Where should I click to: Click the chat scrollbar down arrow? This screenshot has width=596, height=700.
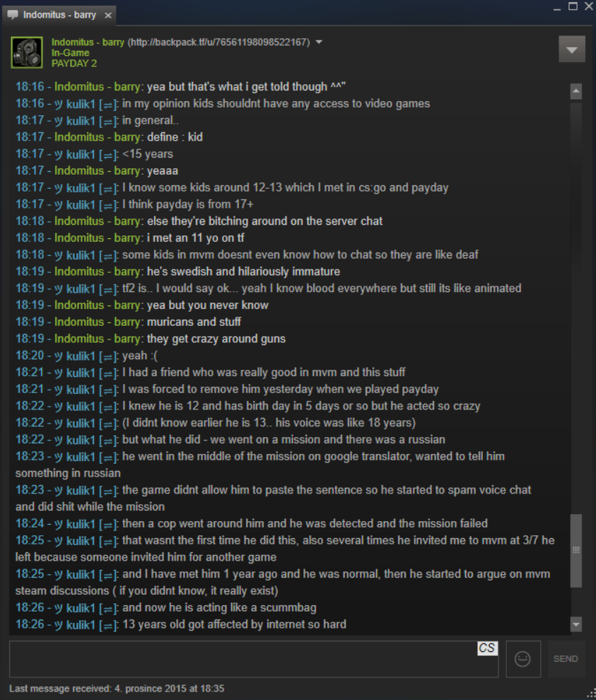point(576,624)
